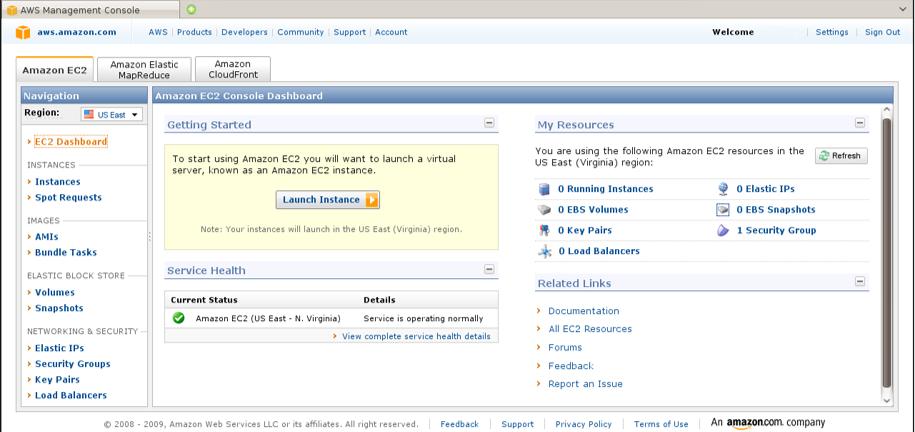Open the Region US East dropdown
This screenshot has width=915, height=432.
(x=111, y=115)
